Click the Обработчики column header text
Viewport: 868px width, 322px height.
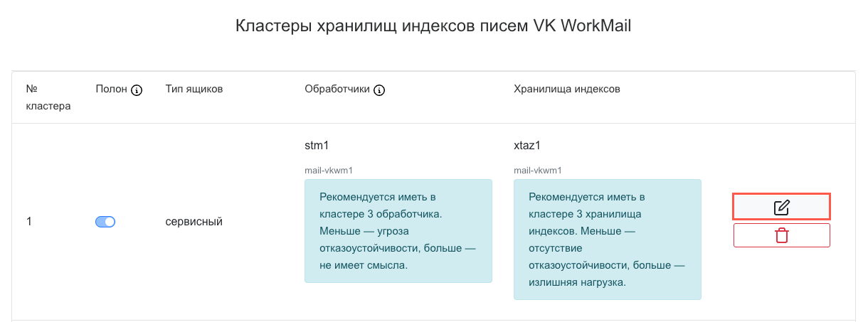pos(337,90)
